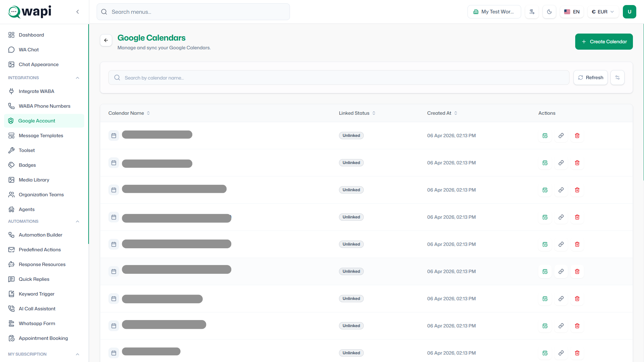Click calendar sync icon in third row
Image resolution: width=644 pixels, height=362 pixels.
(x=545, y=190)
